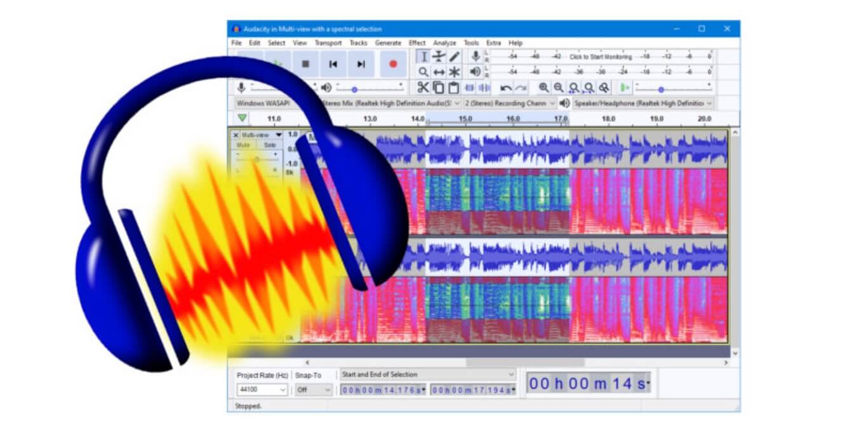The height and width of the screenshot is (436, 868).
Task: Click the record meter microphone icon
Action: (475, 56)
